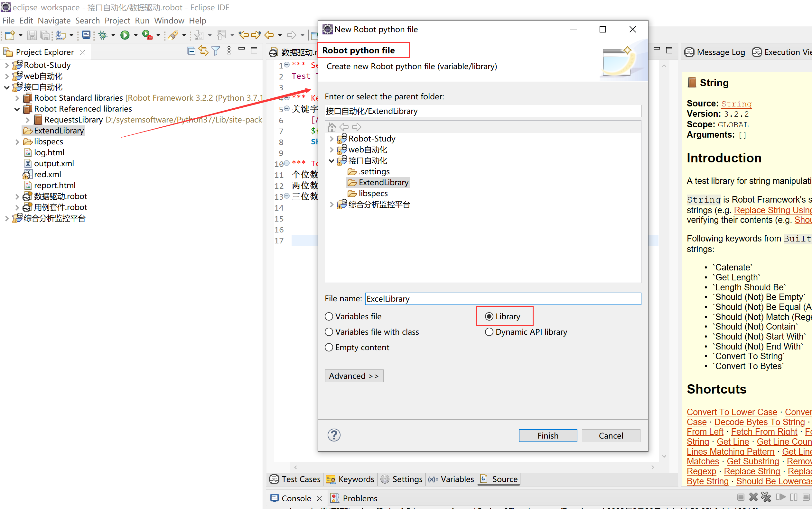Viewport: 812px width, 509px height.
Task: Select Empty content radio button
Action: [329, 347]
